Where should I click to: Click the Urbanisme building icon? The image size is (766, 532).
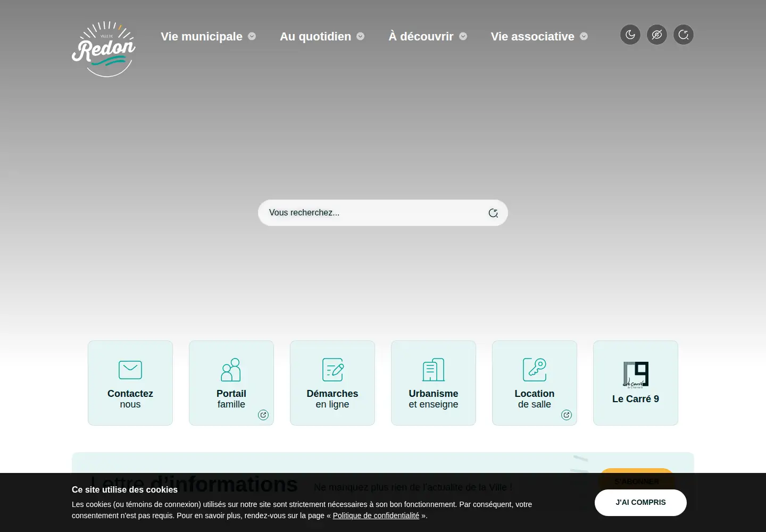(x=434, y=370)
